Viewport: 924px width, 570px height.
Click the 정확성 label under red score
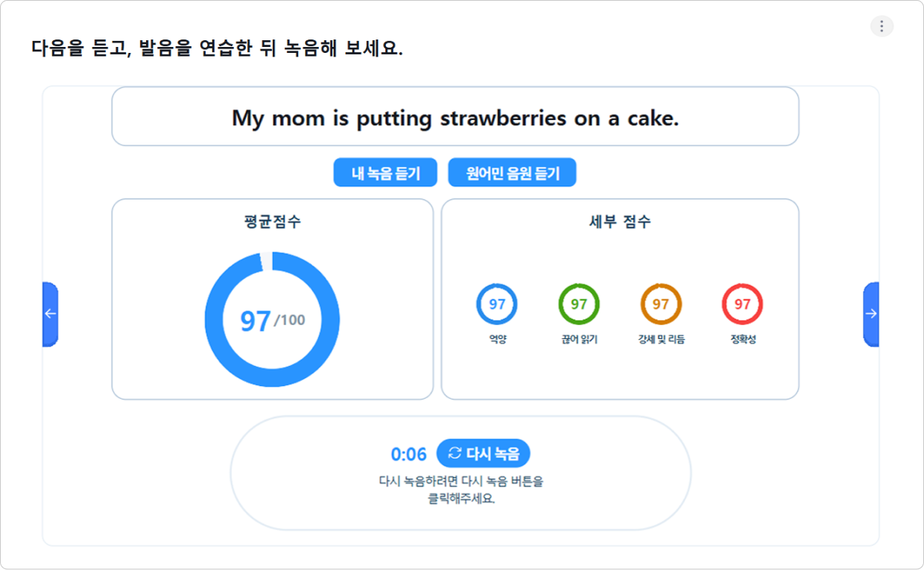(743, 340)
